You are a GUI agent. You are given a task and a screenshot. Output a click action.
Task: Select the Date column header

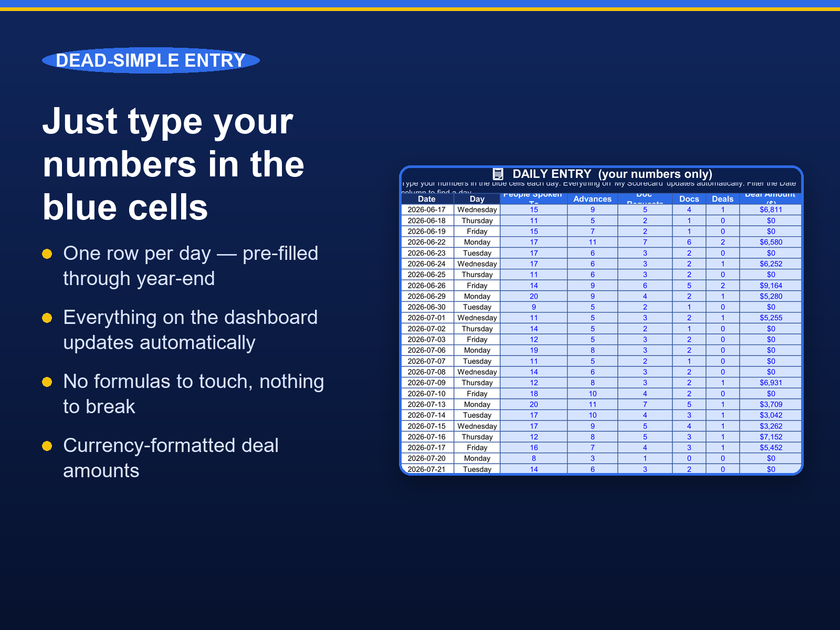pyautogui.click(x=427, y=199)
